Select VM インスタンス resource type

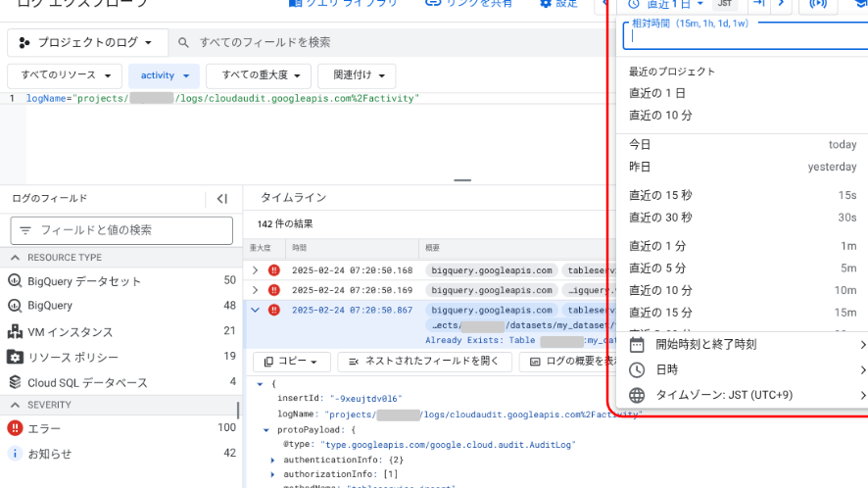click(121, 331)
